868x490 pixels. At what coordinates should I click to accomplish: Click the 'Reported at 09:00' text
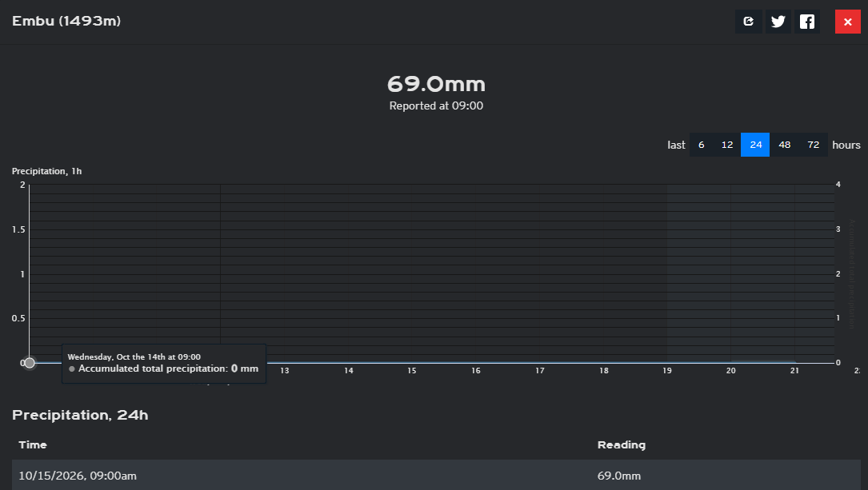pyautogui.click(x=436, y=106)
